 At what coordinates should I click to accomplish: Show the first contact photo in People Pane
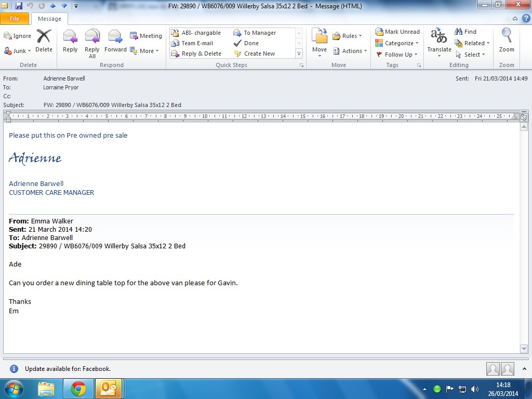click(x=493, y=369)
